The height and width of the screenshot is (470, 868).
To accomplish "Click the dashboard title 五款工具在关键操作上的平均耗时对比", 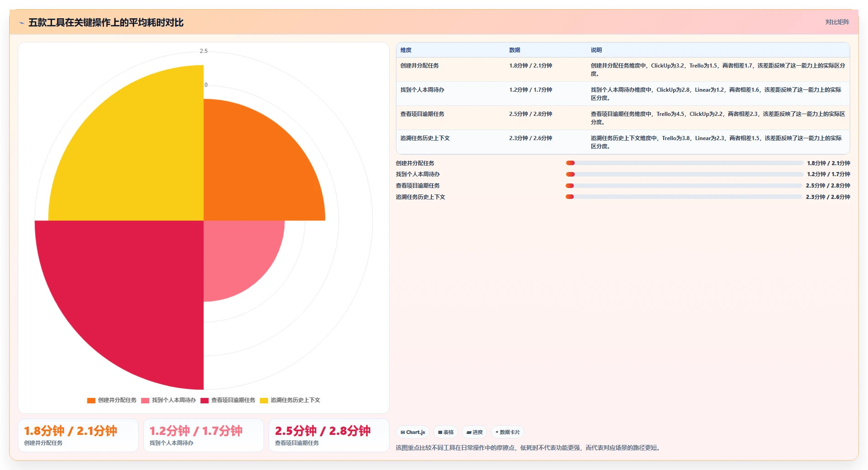I will point(106,23).
